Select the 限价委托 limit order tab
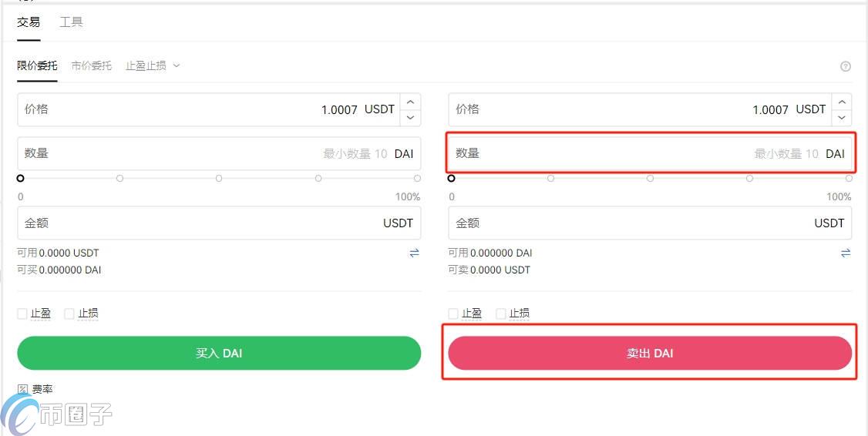 point(37,65)
